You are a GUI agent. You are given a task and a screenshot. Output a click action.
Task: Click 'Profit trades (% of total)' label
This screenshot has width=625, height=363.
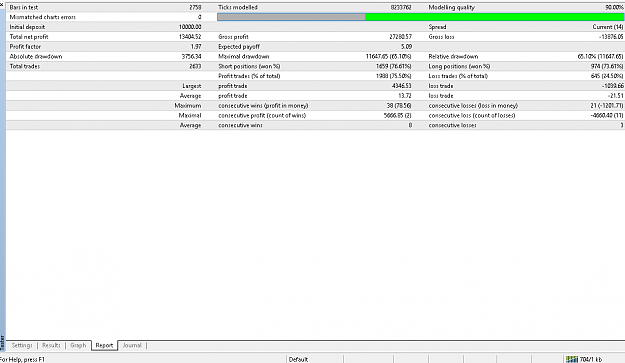tap(249, 76)
